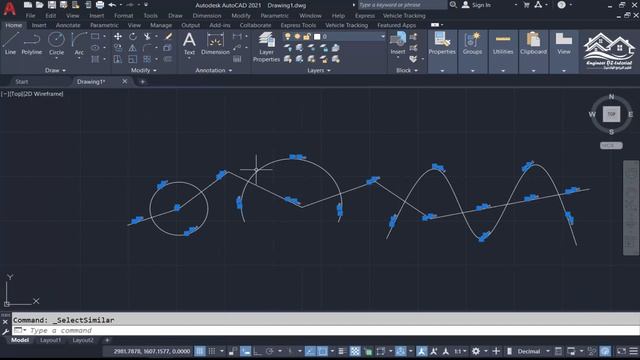Click the Undo arrow icon
This screenshot has height=360, width=640.
pos(112,5)
